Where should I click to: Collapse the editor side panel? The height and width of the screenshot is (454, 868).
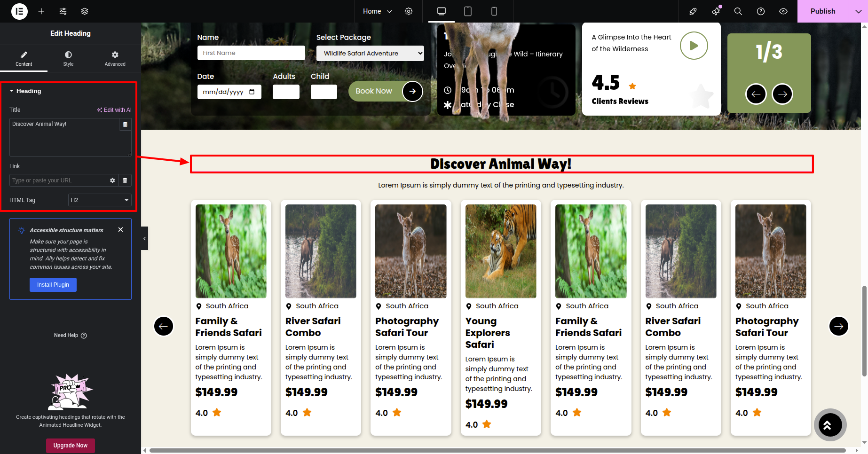coord(144,239)
